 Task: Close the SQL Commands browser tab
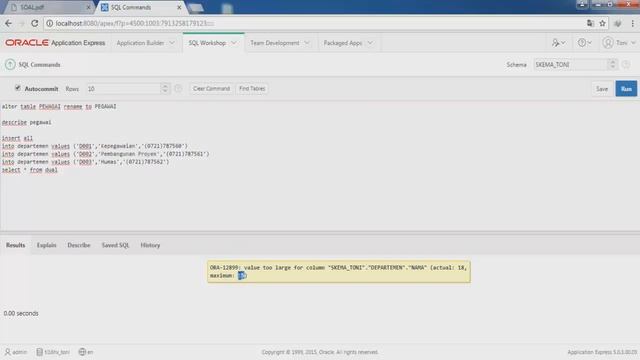[x=179, y=7]
